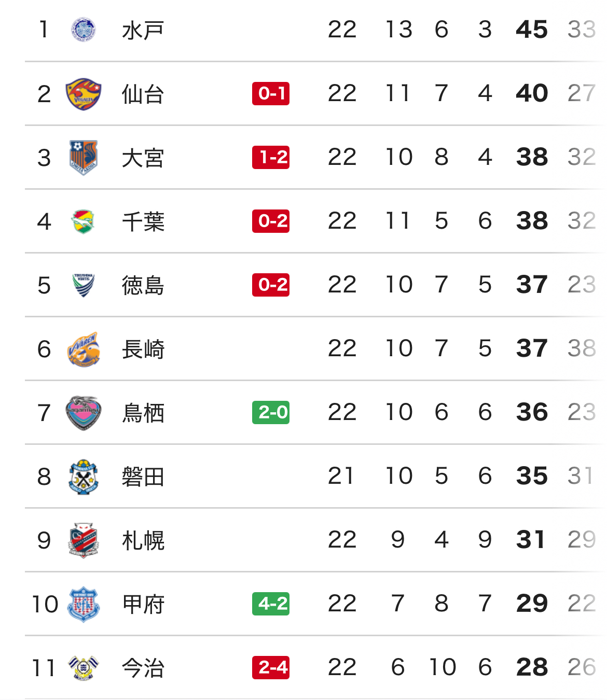Select the 札幌 team name

[143, 540]
